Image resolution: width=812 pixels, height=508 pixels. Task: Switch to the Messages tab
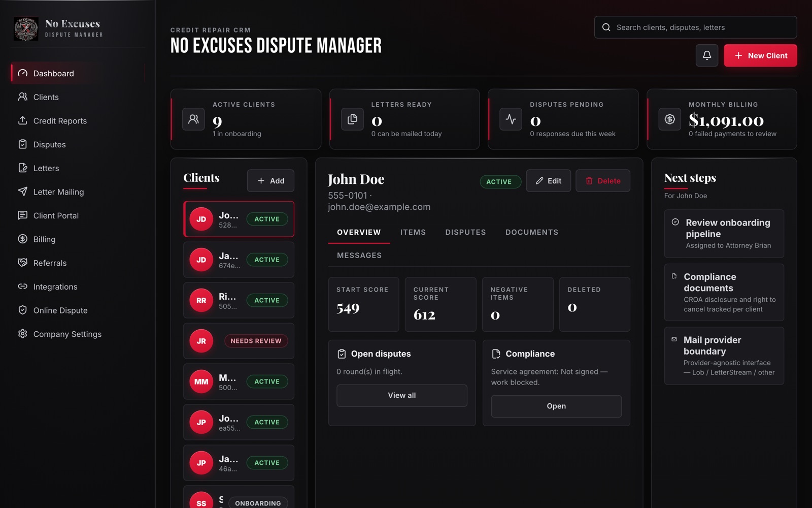(359, 256)
